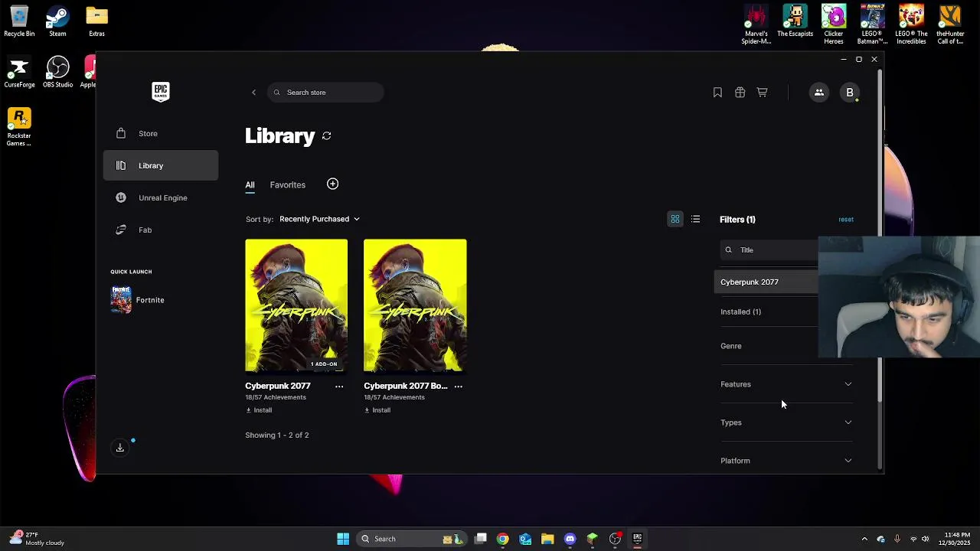Select Library in the sidebar
Viewport: 980px width, 551px height.
(x=160, y=165)
